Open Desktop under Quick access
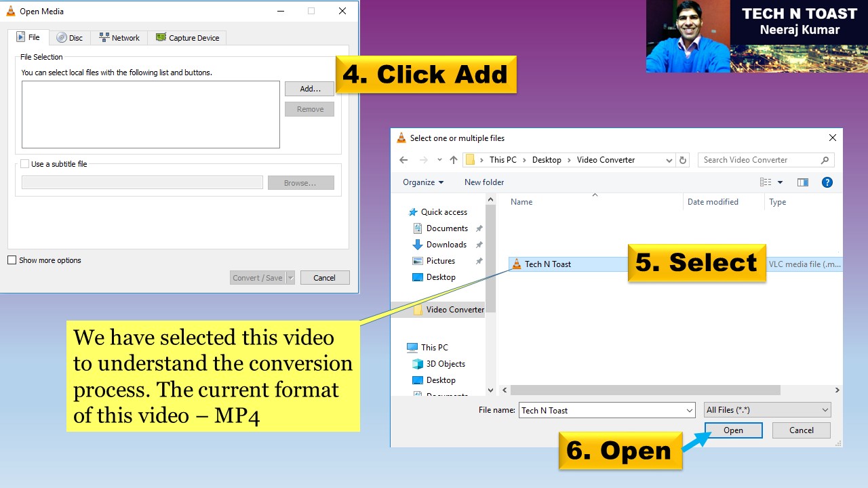Screen dimensions: 868x488 click(x=441, y=277)
